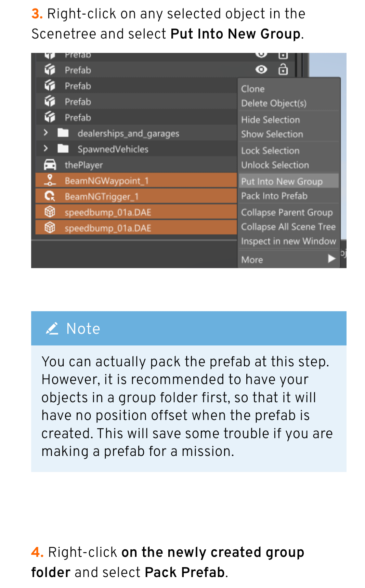The width and height of the screenshot is (365, 588).
Task: Toggle the padlock lock icon on Prefab row
Action: [283, 69]
